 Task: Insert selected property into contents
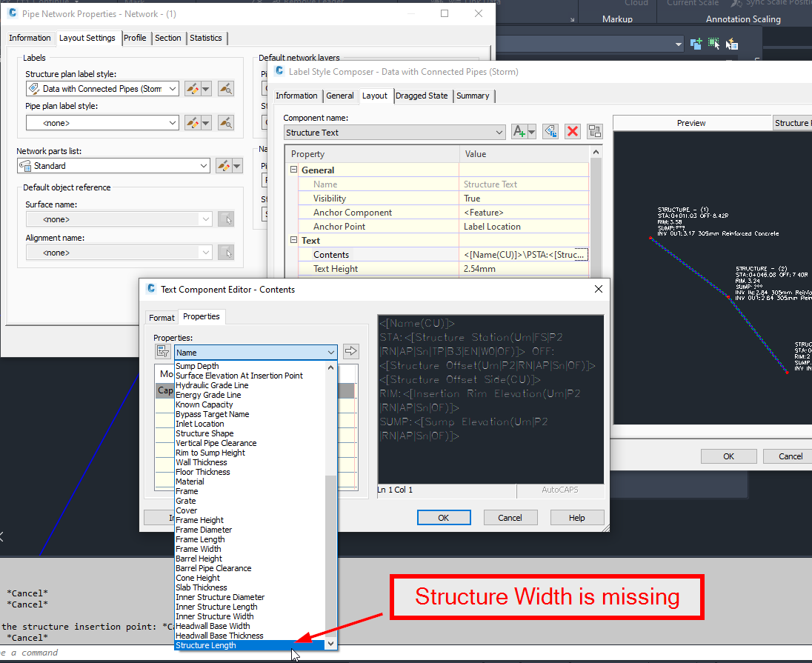pos(350,351)
